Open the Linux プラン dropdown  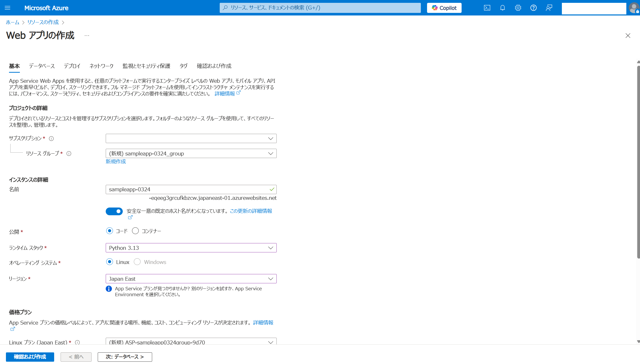(x=191, y=341)
